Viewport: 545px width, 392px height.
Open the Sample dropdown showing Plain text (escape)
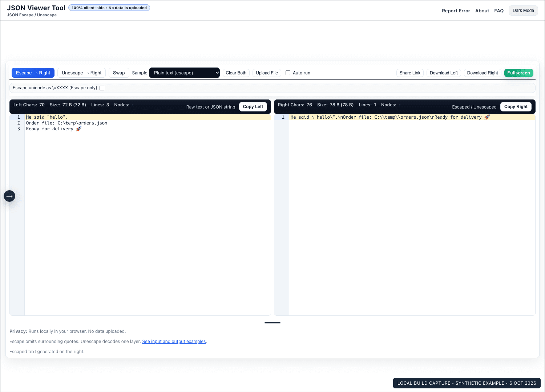click(x=185, y=73)
